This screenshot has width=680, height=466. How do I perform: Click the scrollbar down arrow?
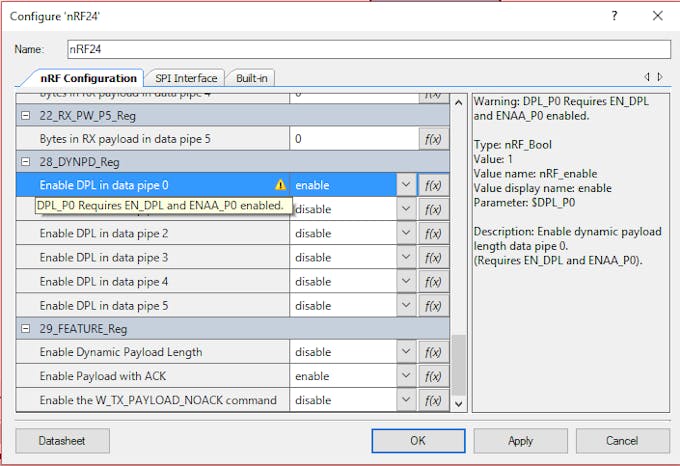[458, 404]
